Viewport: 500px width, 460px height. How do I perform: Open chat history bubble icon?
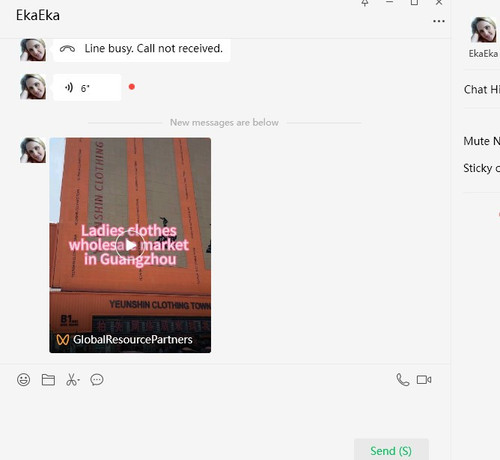point(97,380)
